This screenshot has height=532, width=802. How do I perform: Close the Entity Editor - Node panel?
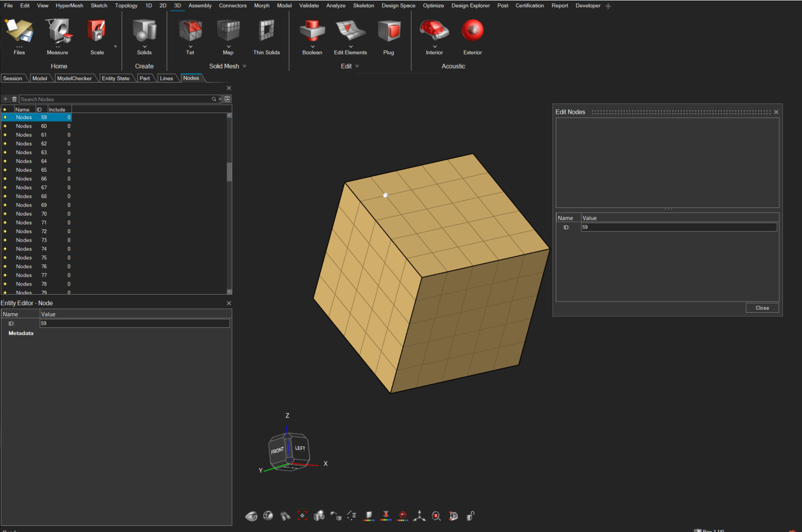tap(229, 303)
